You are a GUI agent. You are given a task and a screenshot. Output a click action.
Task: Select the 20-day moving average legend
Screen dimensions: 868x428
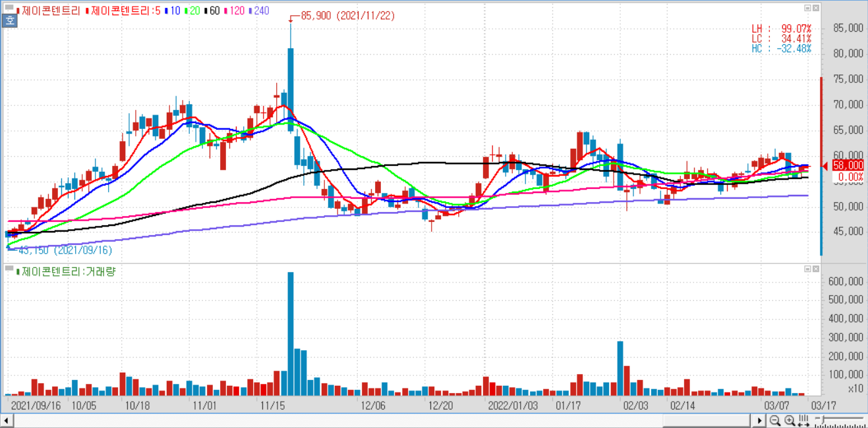(x=192, y=11)
